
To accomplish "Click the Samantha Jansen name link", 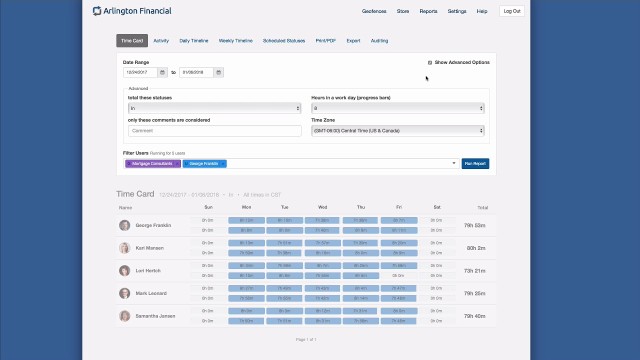I will (x=155, y=316).
